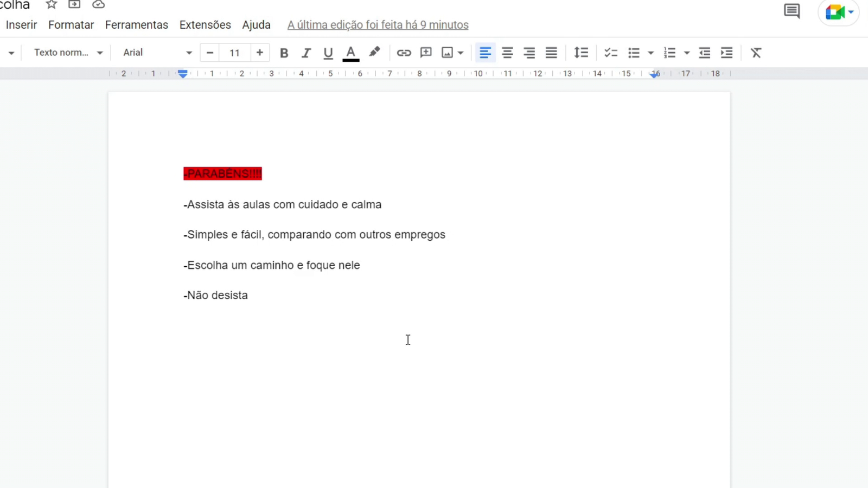This screenshot has width=868, height=488.
Task: Open the Ferramentas menu
Action: tap(137, 25)
